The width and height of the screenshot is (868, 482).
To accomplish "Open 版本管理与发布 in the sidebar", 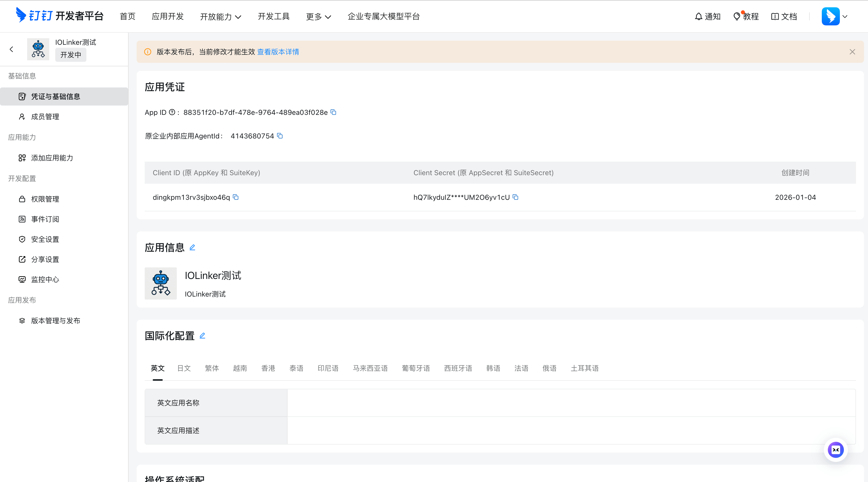I will [x=56, y=321].
